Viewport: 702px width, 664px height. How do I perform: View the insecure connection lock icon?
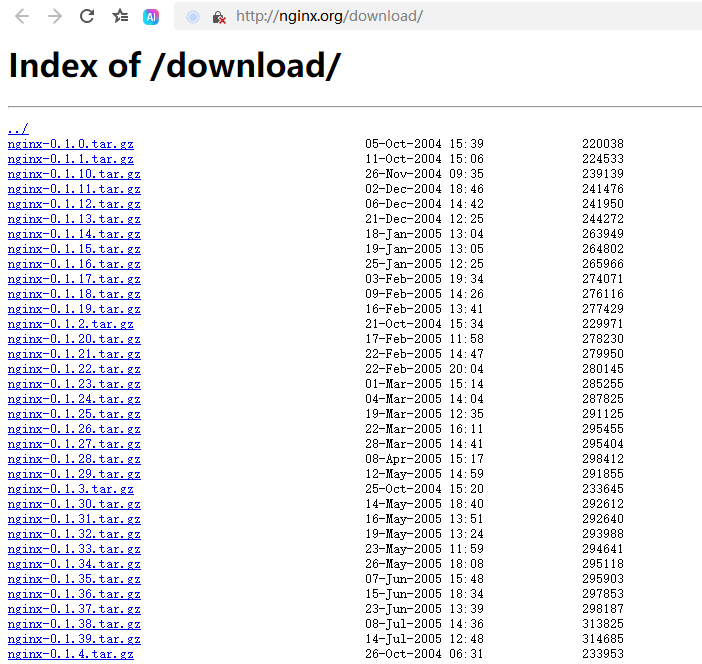coord(219,17)
